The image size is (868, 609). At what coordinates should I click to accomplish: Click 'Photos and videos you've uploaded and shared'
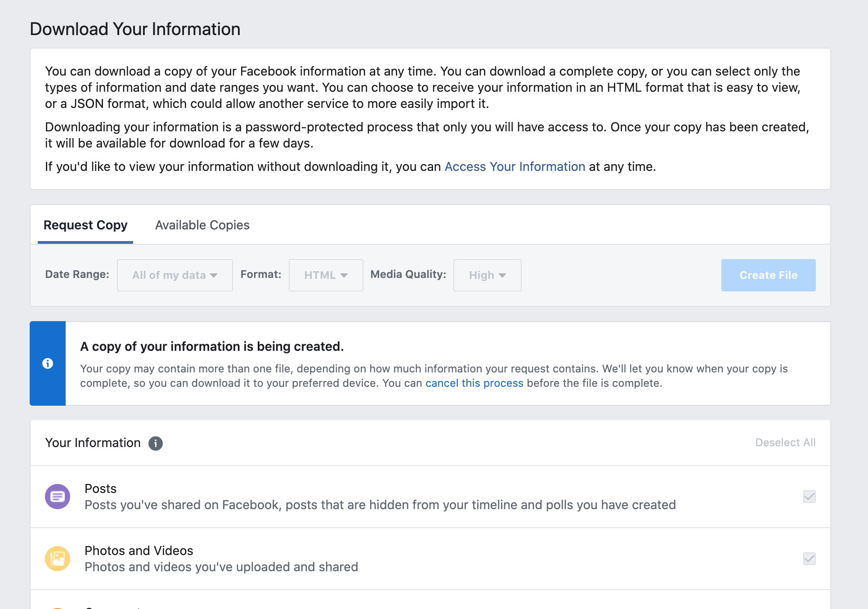[x=221, y=567]
